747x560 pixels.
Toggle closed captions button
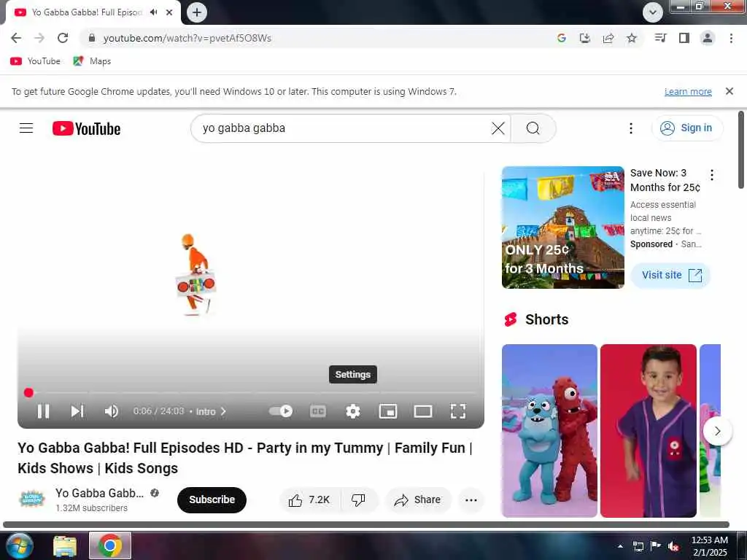pyautogui.click(x=318, y=411)
